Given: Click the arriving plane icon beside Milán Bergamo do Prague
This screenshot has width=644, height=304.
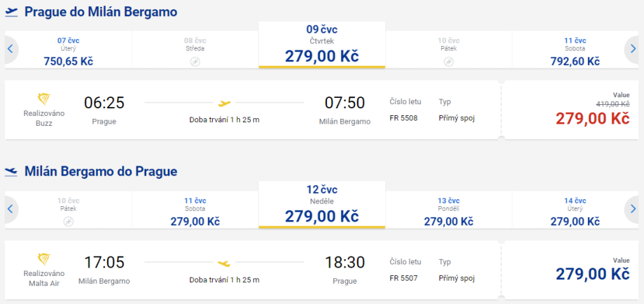Looking at the screenshot, I should pyautogui.click(x=11, y=171).
